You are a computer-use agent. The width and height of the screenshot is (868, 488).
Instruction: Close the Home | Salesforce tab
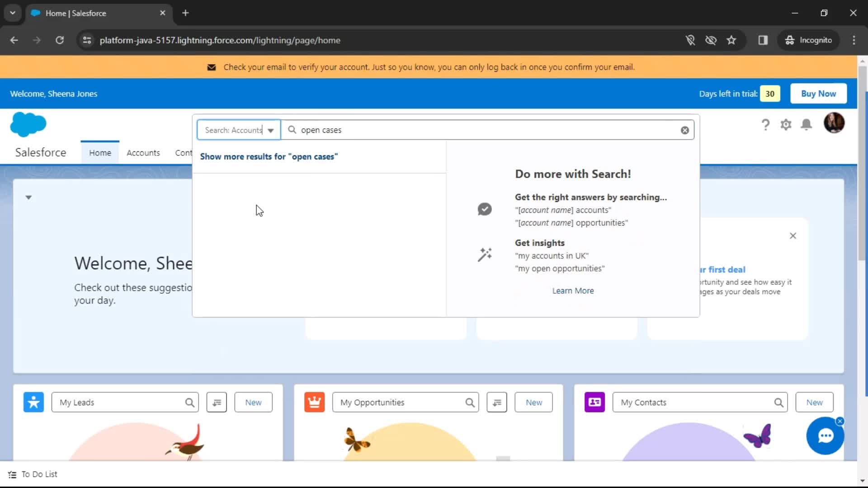click(163, 13)
